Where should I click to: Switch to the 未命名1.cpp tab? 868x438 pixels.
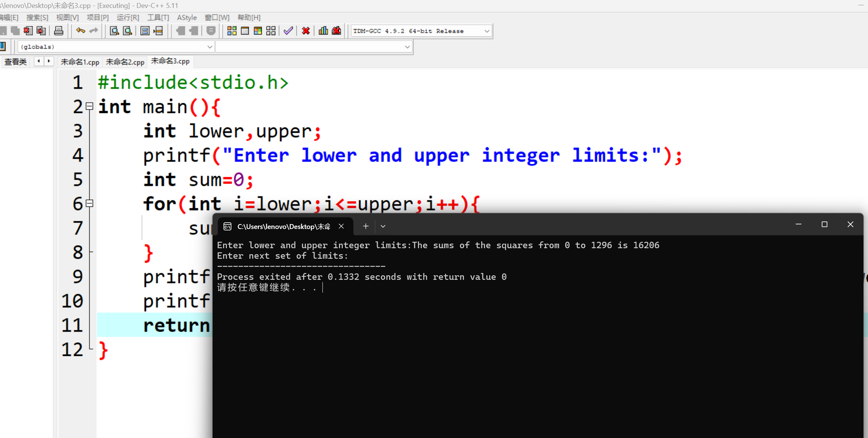[80, 62]
